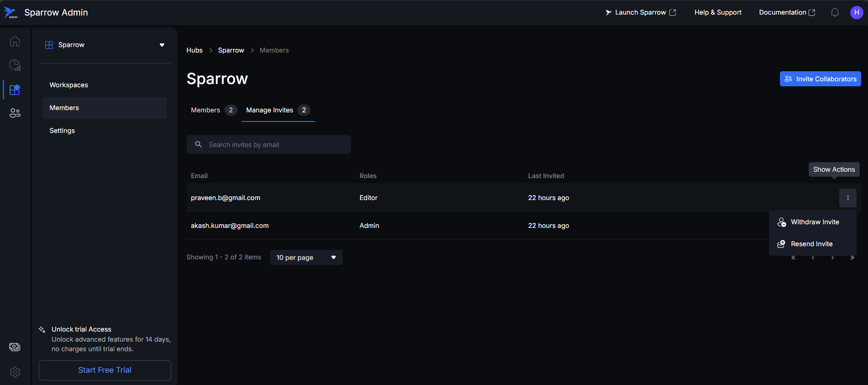This screenshot has height=385, width=868.
Task: Click the Launch Sparrow link
Action: [x=640, y=13]
